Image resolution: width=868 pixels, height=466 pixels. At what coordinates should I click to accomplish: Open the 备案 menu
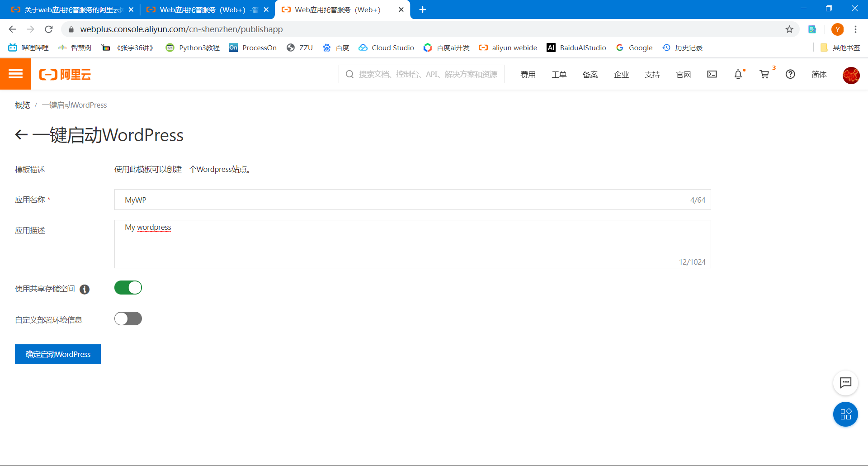click(x=590, y=74)
